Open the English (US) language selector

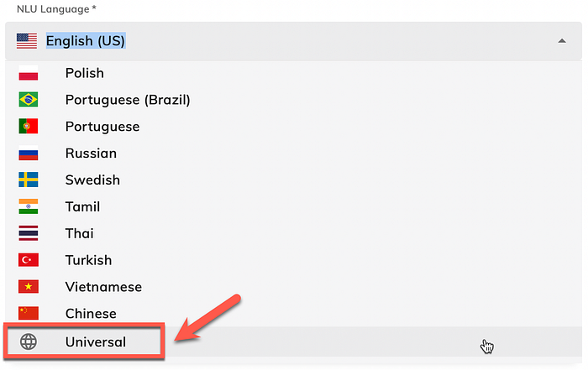(x=293, y=41)
